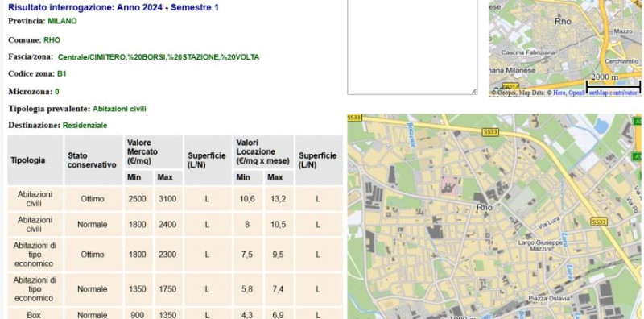Viewport: 644px width, 319px height.
Task: Select the heading Risultato interrogazione Anno 2024
Action: pyautogui.click(x=114, y=7)
